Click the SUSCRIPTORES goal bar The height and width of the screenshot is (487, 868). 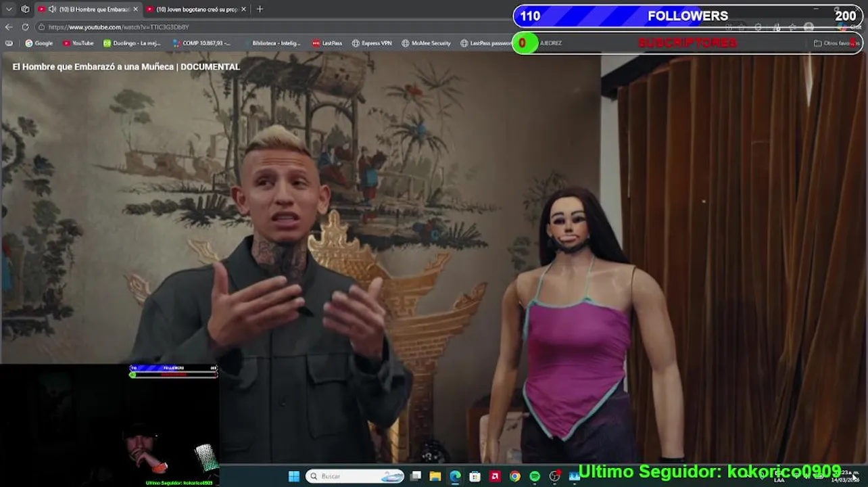coord(688,43)
